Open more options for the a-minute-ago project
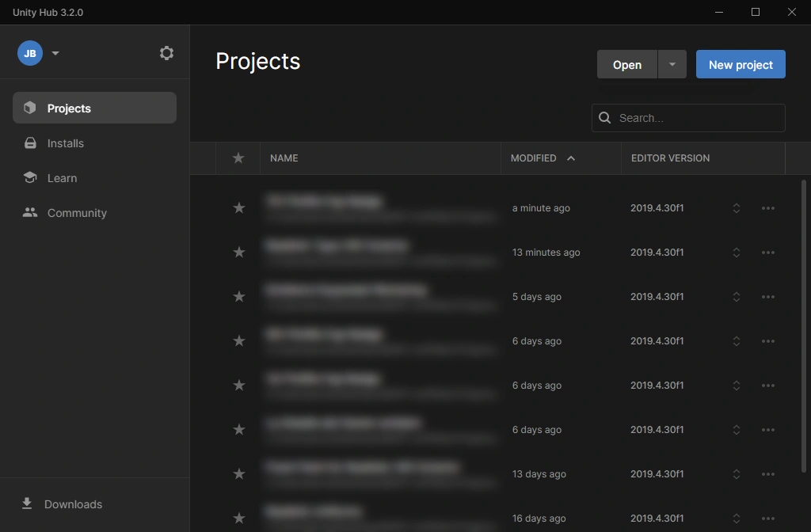 coord(768,208)
